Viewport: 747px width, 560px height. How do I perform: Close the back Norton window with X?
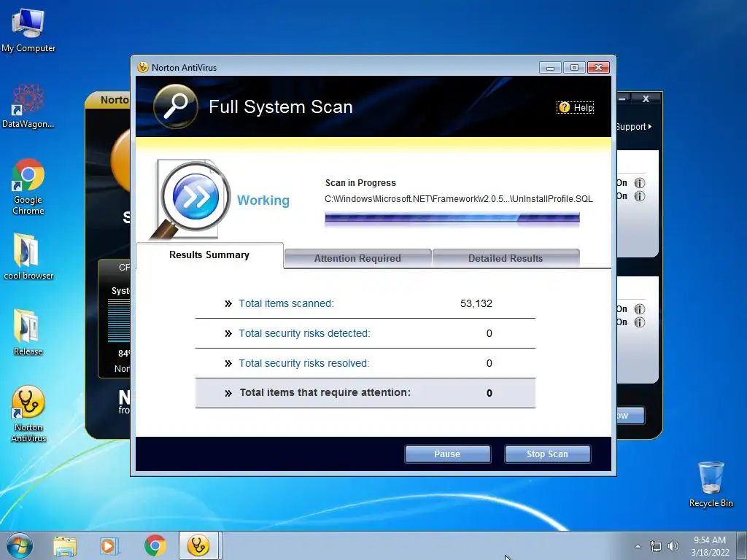point(646,98)
